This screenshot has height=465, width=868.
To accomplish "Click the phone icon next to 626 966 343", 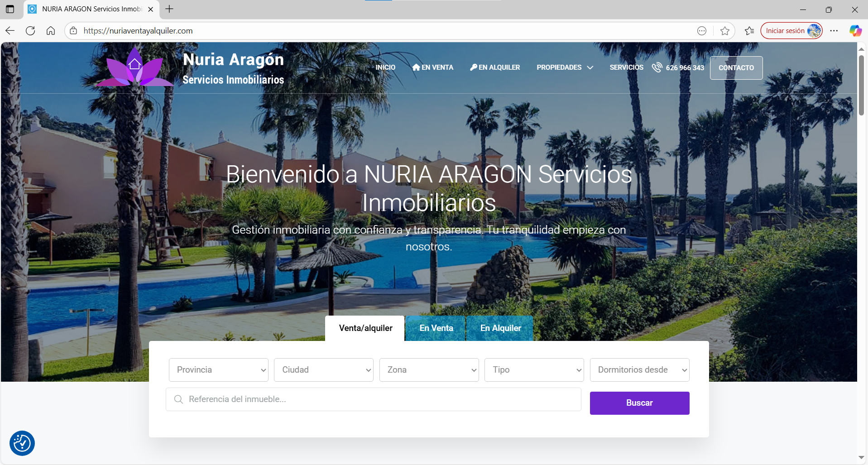I will tap(657, 67).
